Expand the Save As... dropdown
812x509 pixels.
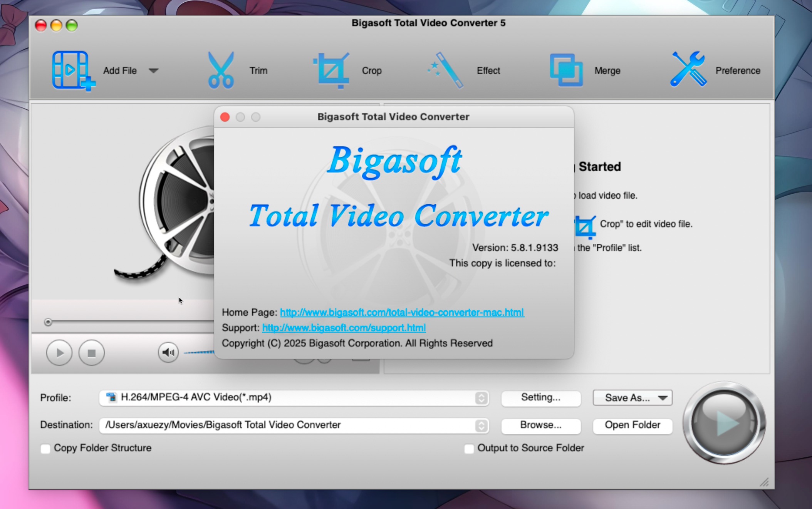(632, 398)
